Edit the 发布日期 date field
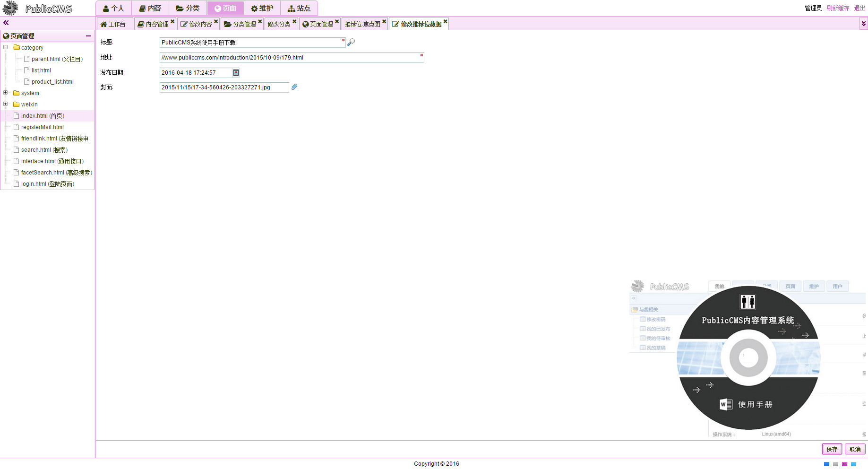Screen dimensions: 868x470 click(x=196, y=73)
